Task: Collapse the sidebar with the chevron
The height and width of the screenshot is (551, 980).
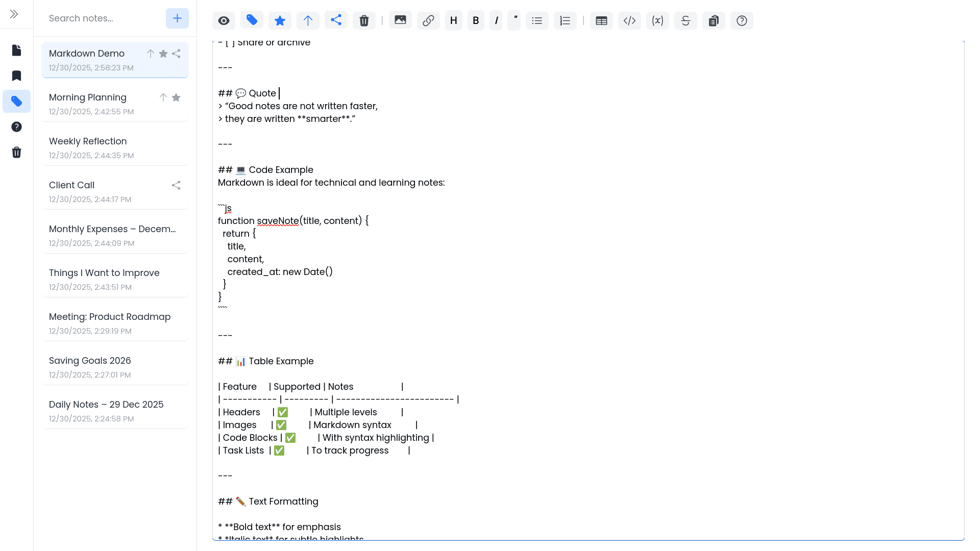Action: [13, 14]
